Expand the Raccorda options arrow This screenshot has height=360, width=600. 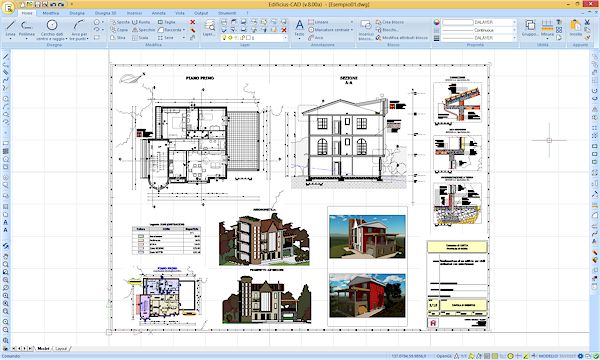pyautogui.click(x=184, y=30)
